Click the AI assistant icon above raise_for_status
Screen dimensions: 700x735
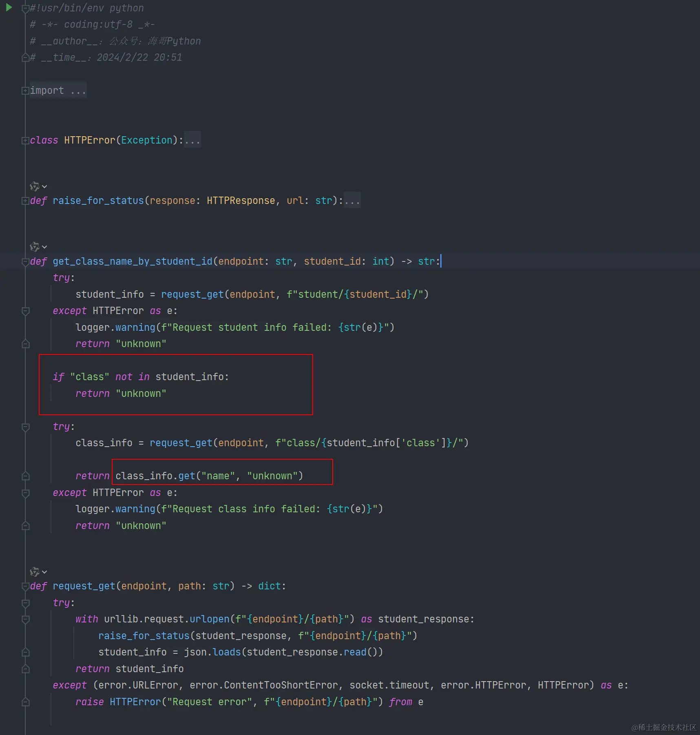(35, 186)
